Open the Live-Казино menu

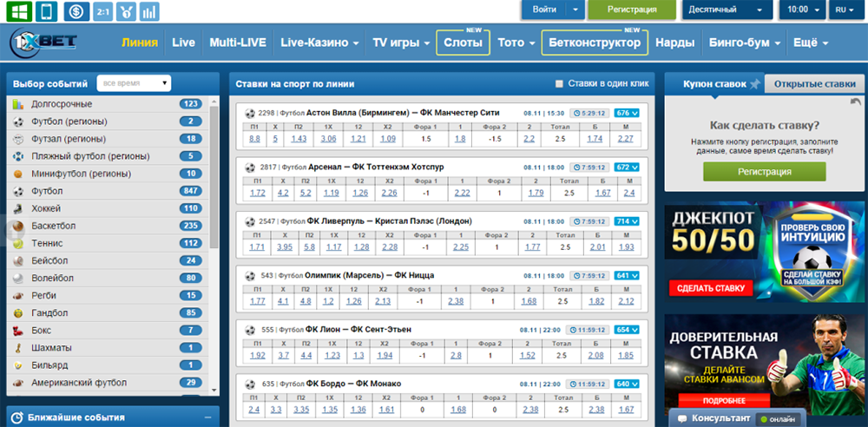[x=319, y=43]
